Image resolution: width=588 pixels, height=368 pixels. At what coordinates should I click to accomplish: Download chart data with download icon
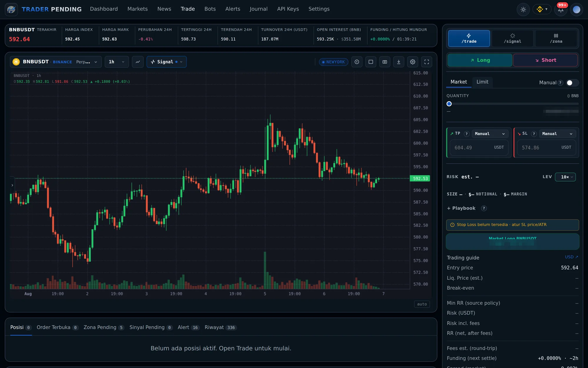click(x=399, y=62)
